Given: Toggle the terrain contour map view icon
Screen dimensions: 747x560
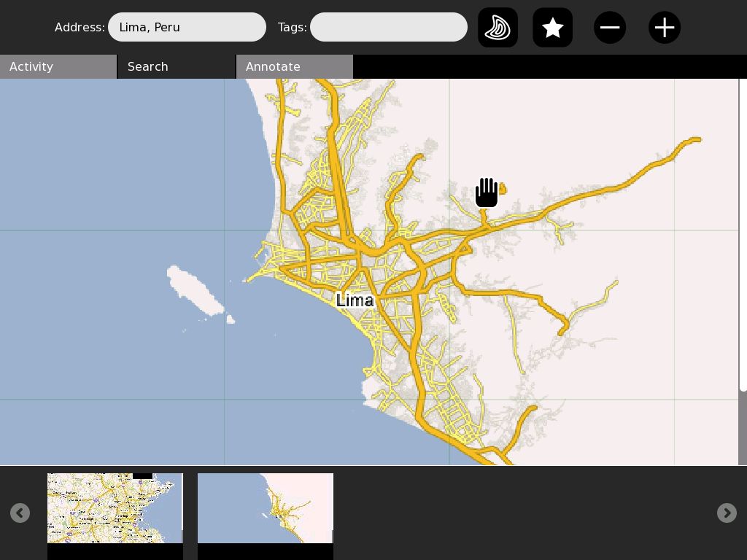Looking at the screenshot, I should pos(498,28).
